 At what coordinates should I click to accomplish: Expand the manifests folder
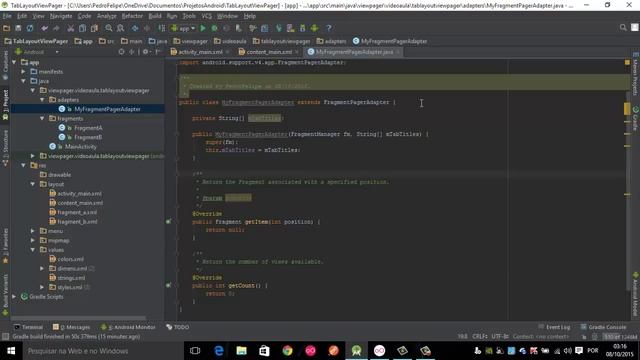(24, 71)
